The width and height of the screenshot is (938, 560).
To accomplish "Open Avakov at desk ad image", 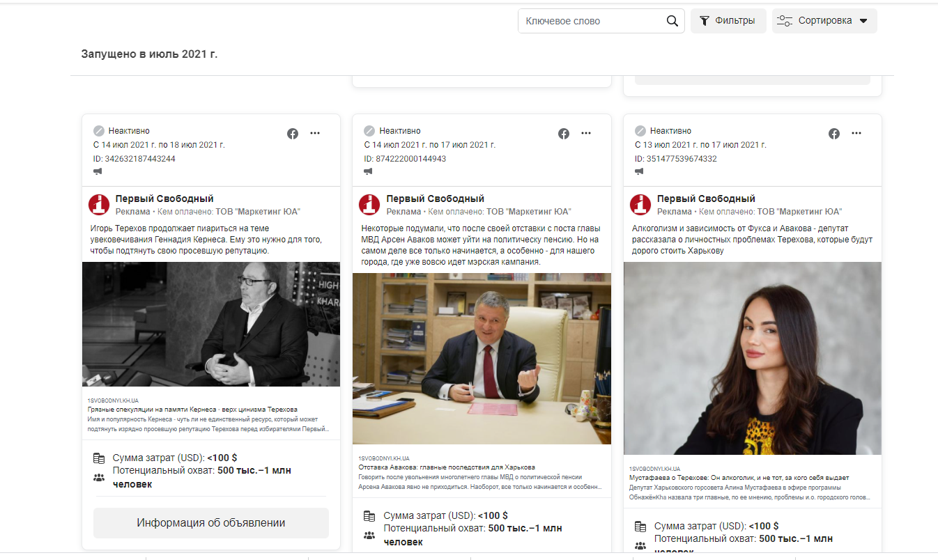I will (482, 358).
